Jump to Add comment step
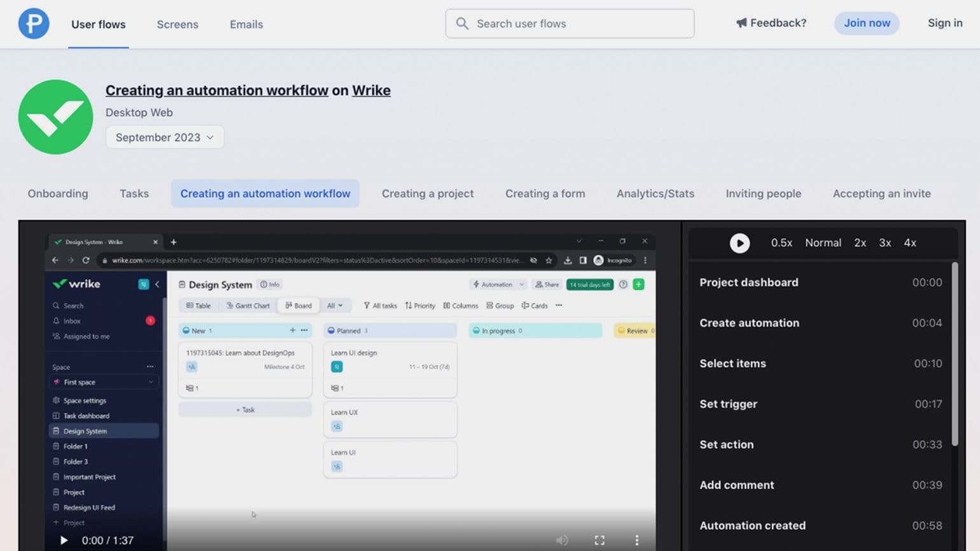 click(820, 485)
